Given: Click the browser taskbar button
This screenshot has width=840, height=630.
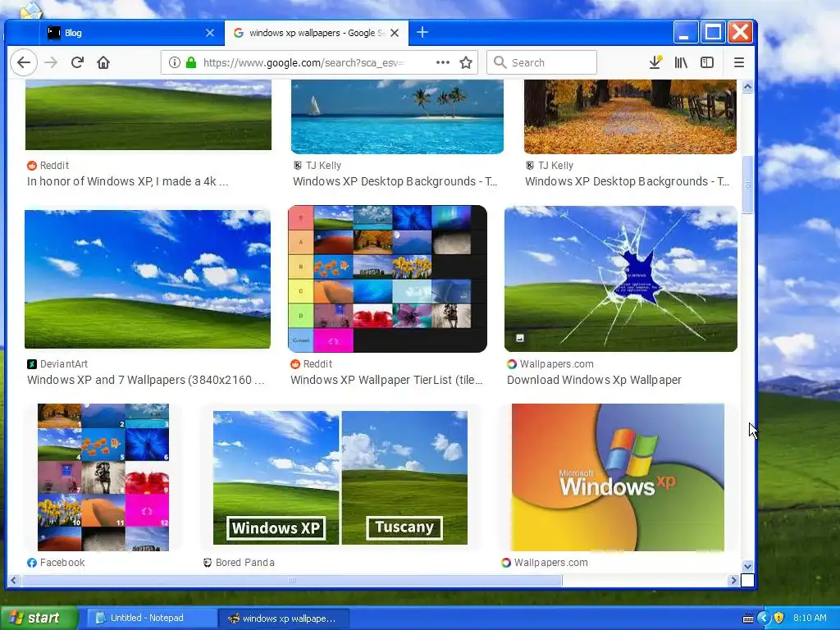Looking at the screenshot, I should coord(284,619).
